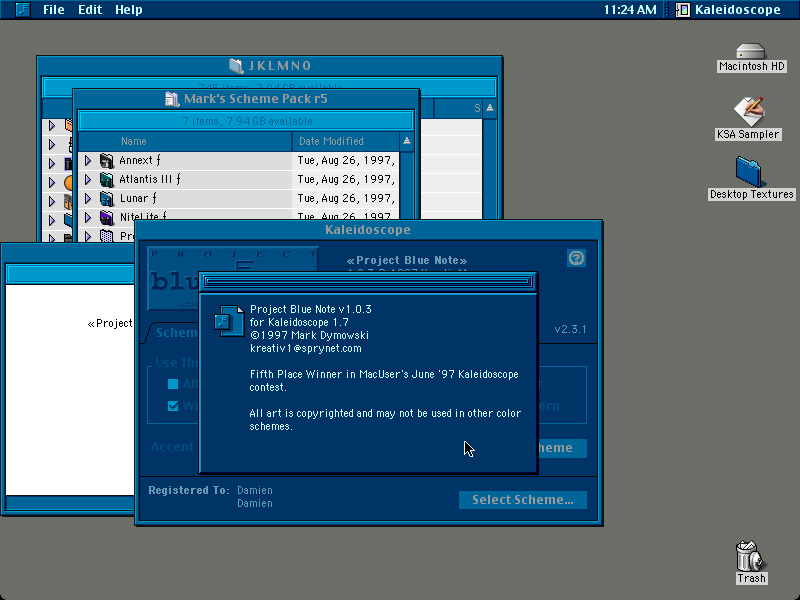This screenshot has height=600, width=800.
Task: Click the folder icon in JKLMNO title bar
Action: coord(236,65)
